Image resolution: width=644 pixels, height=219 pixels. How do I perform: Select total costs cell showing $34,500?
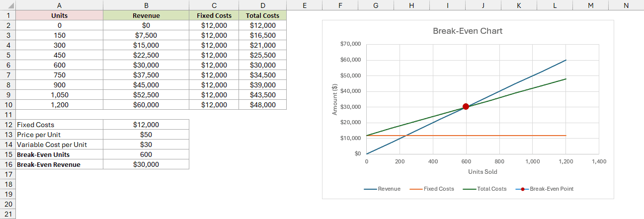pos(263,75)
